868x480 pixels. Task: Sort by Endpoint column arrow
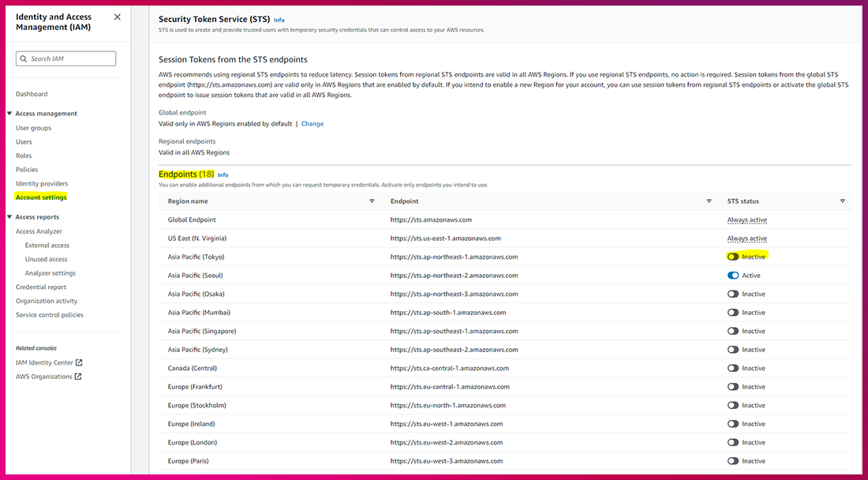(x=709, y=201)
